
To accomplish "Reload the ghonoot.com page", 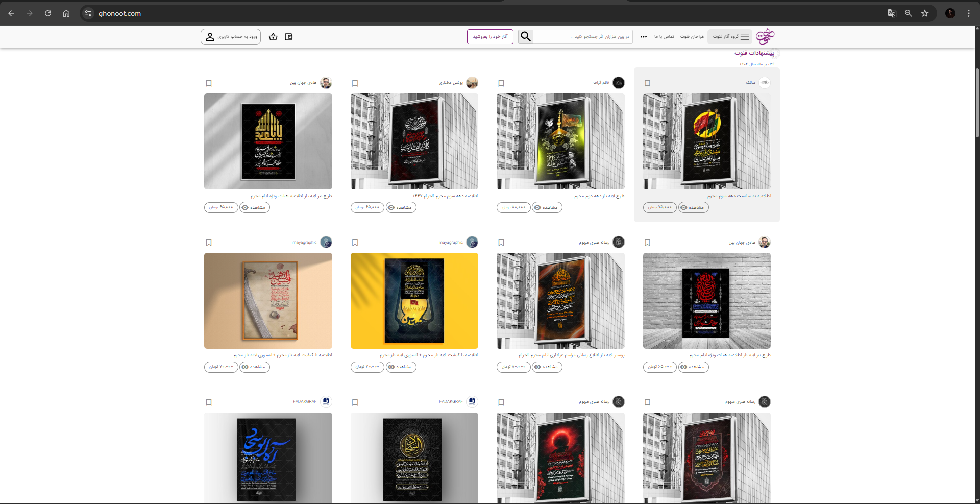I will point(48,13).
